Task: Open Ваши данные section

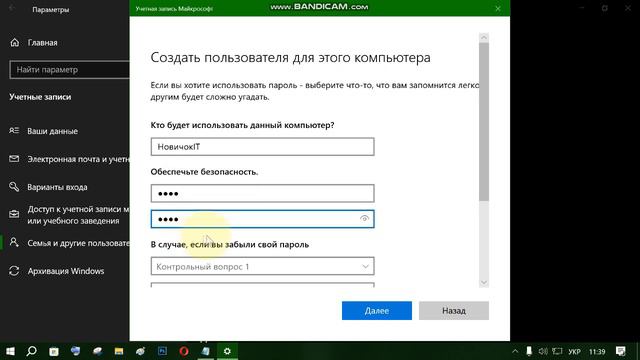Action: click(x=52, y=131)
